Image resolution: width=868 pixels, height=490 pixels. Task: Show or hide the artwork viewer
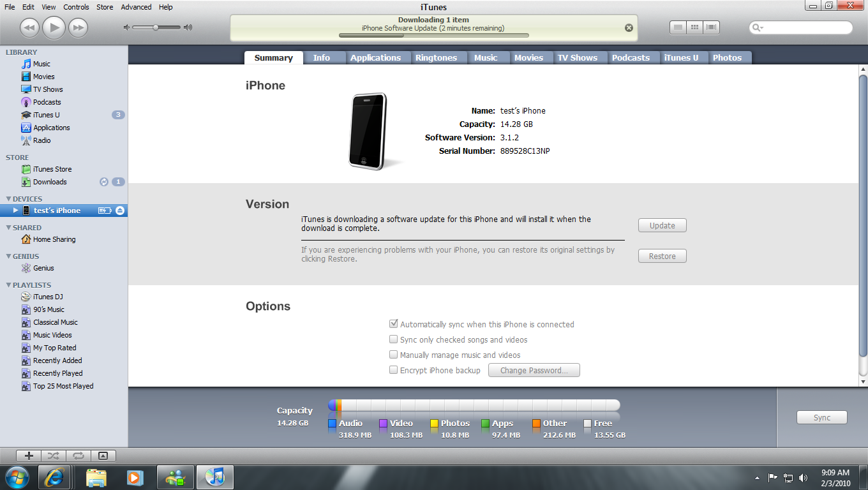[x=103, y=456]
